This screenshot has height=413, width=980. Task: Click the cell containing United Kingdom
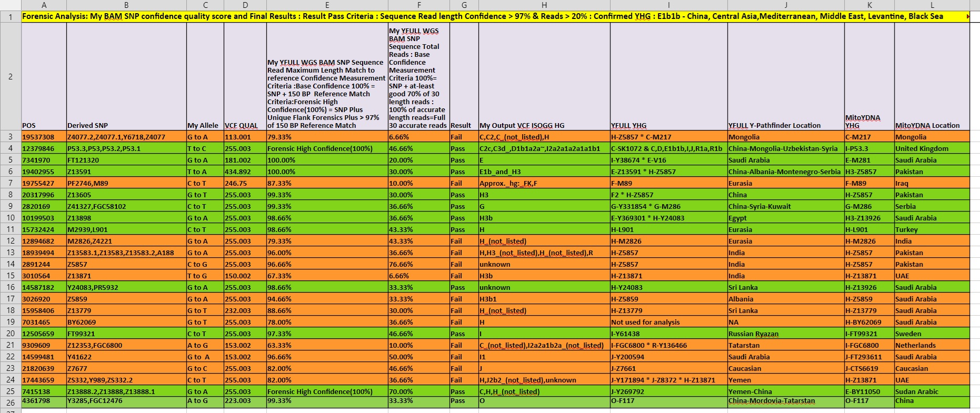coord(932,148)
